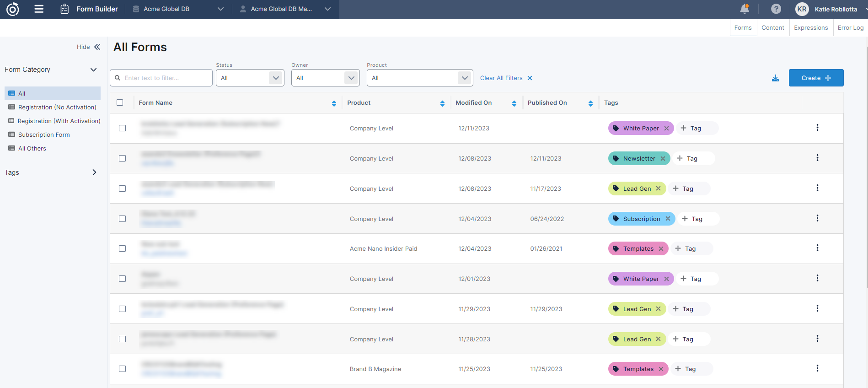
Task: Expand the Tags section in sidebar
Action: [x=94, y=172]
